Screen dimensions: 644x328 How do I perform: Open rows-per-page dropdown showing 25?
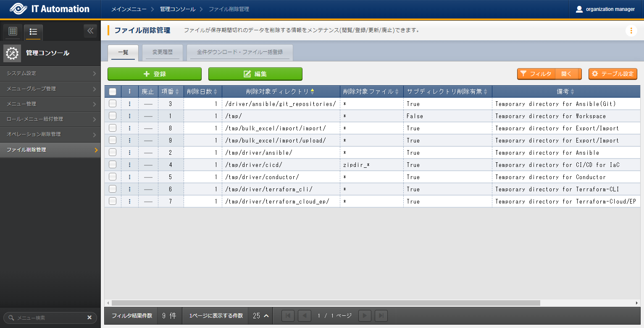point(260,316)
